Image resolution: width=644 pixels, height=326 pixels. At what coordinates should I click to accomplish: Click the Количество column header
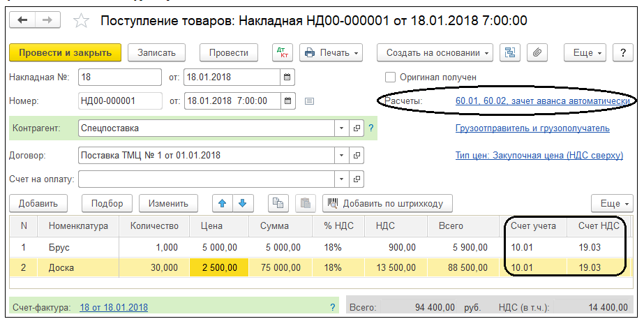[x=154, y=225]
